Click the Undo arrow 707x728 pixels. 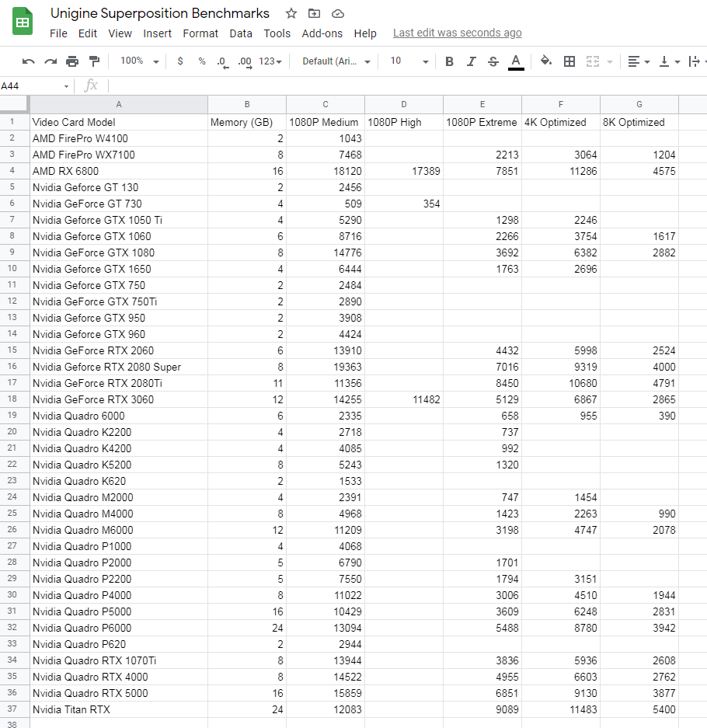coord(28,61)
